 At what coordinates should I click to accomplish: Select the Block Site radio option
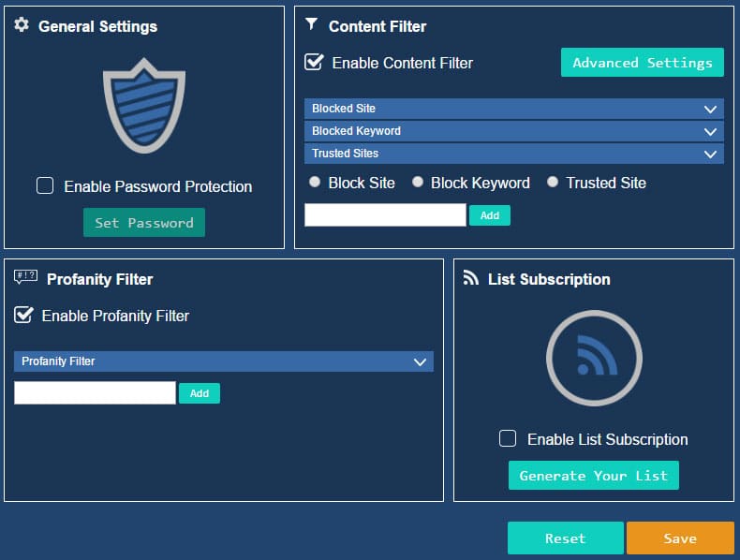[x=315, y=183]
